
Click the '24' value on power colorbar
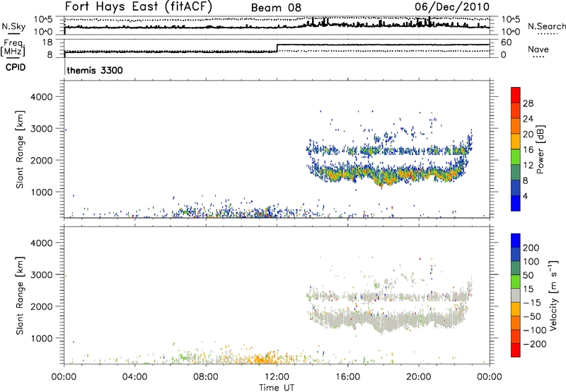coord(528,119)
